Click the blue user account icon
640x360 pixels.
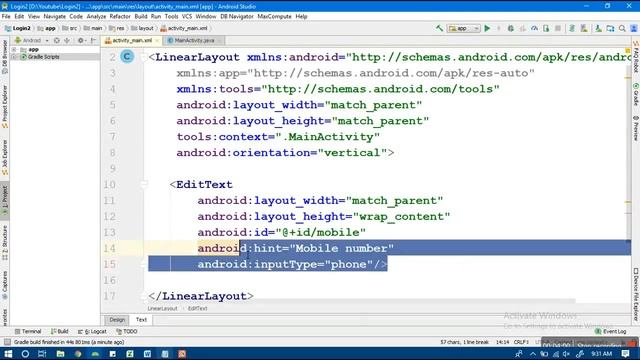[634, 29]
